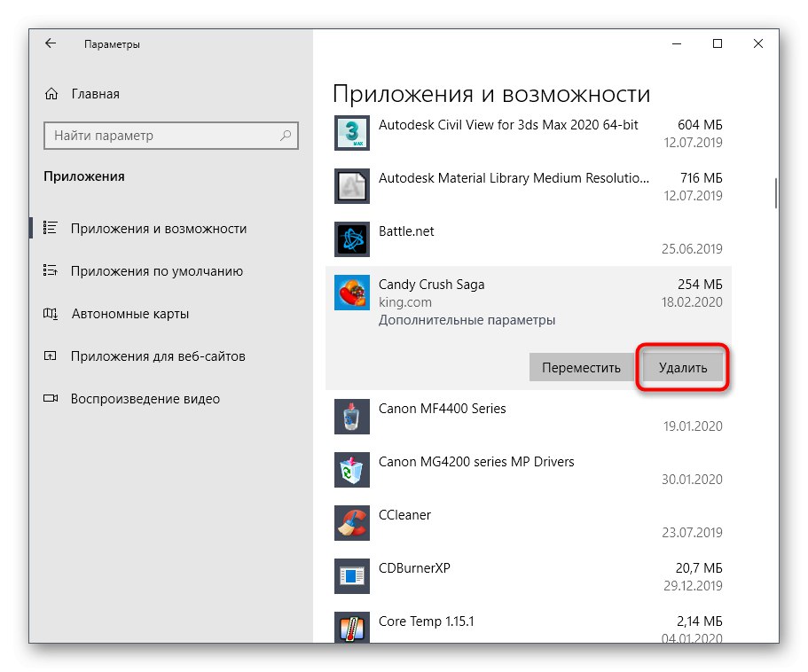Select Autodesk Civil View 3ds Max icon
Viewport: 808px width, 672px height.
(x=351, y=133)
